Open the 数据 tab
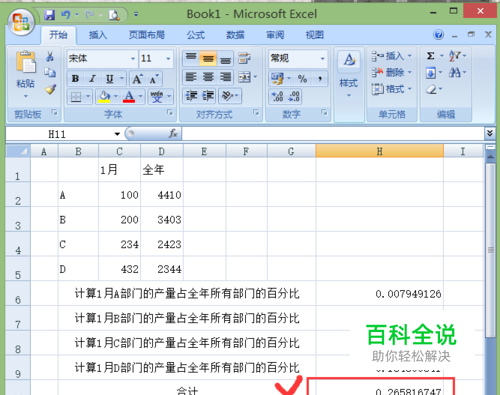 pyautogui.click(x=235, y=35)
